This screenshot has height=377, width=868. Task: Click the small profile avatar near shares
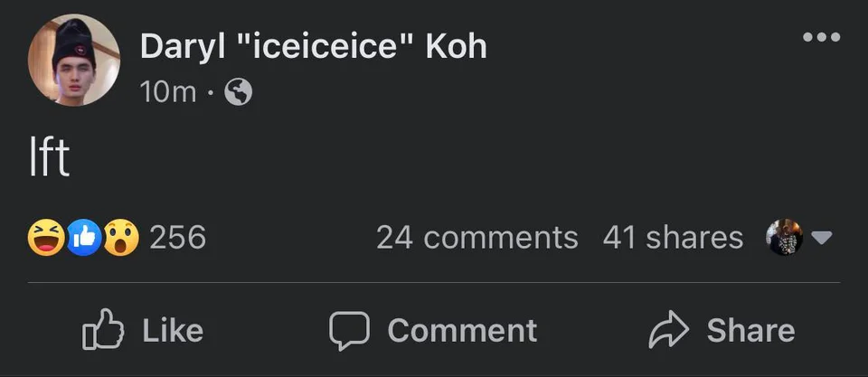point(785,238)
